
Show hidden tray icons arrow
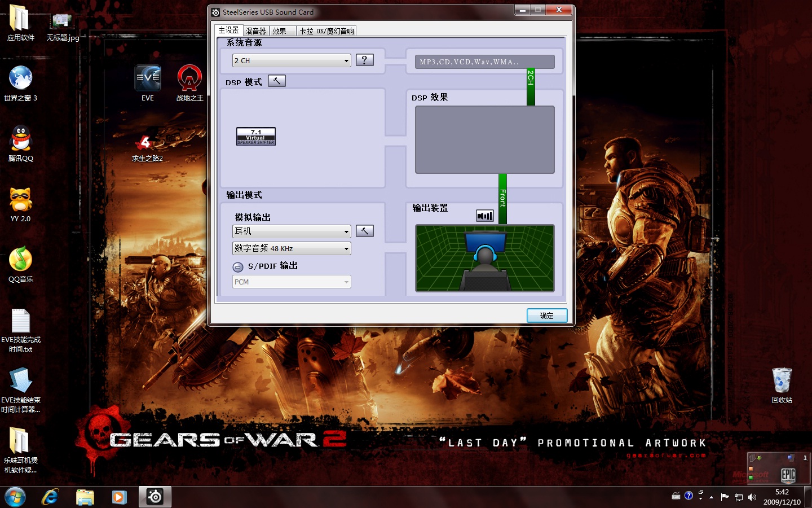pos(712,497)
